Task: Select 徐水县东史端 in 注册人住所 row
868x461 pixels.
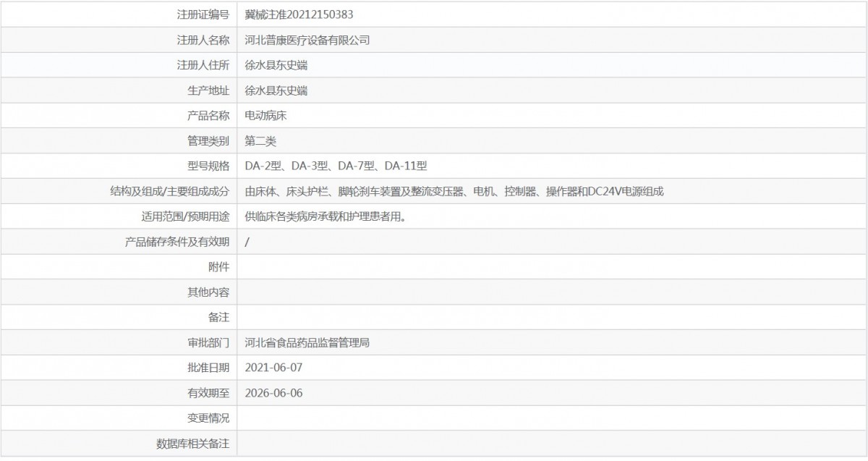Action: coord(276,65)
